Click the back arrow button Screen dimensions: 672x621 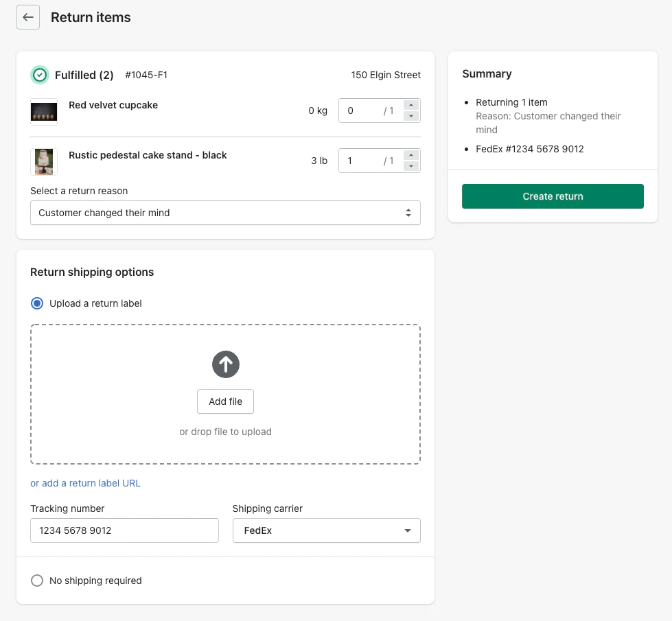[x=27, y=18]
